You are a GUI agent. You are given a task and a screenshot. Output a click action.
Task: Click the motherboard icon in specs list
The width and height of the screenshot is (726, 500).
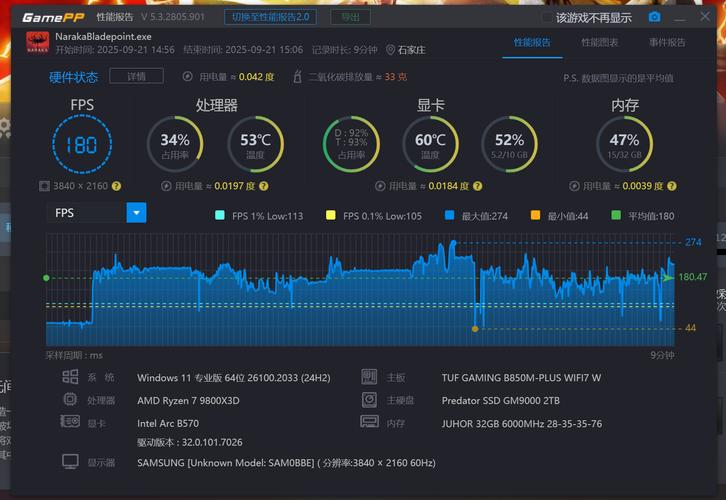click(x=369, y=377)
